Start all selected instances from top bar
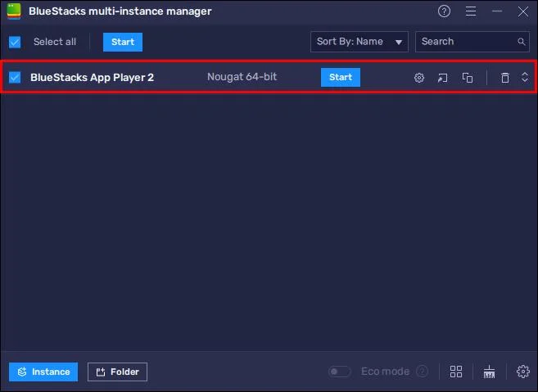 [x=123, y=43]
